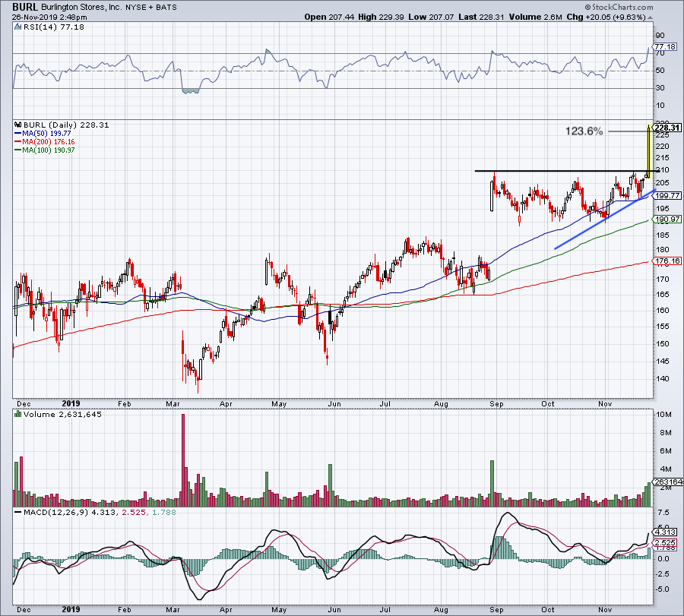Click the 4.313 MACD axis tag
Screen dimensions: 684x616
(x=665, y=532)
